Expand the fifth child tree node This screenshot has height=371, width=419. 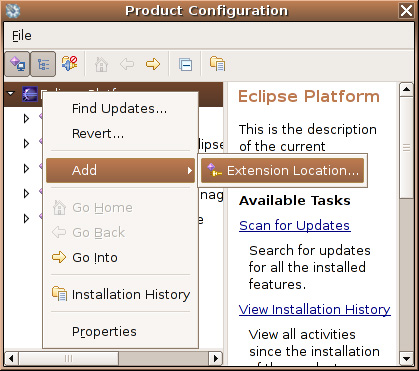click(x=26, y=218)
